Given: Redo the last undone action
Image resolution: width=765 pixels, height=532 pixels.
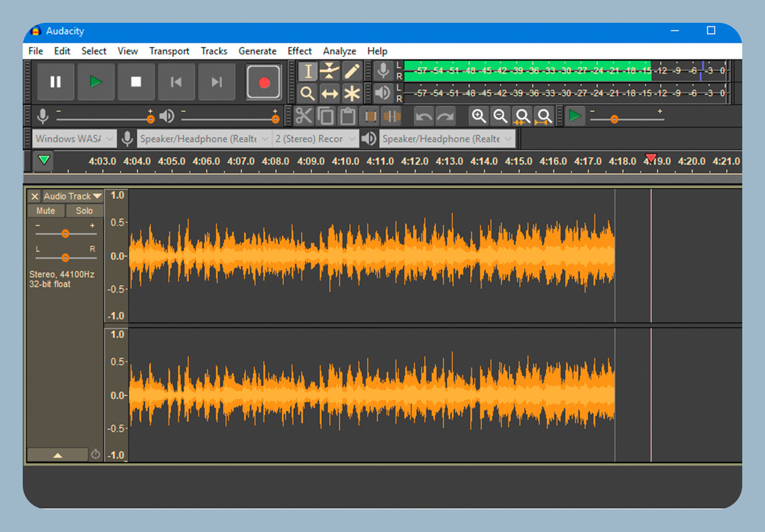Looking at the screenshot, I should pyautogui.click(x=445, y=116).
